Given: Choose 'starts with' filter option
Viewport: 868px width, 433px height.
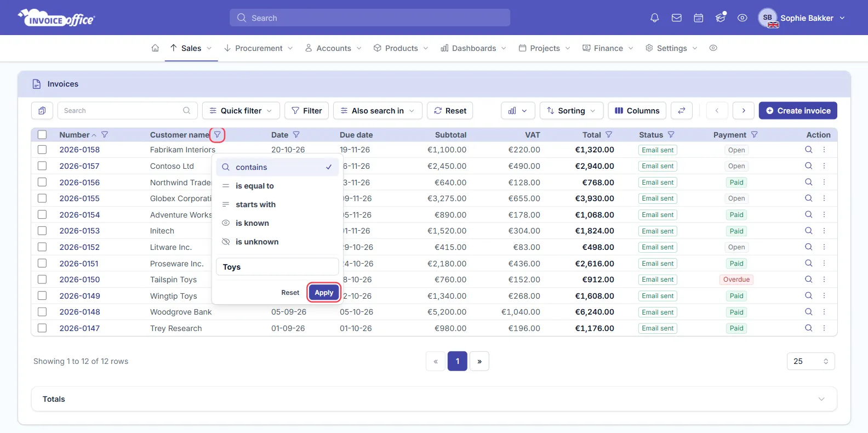Looking at the screenshot, I should [x=278, y=204].
